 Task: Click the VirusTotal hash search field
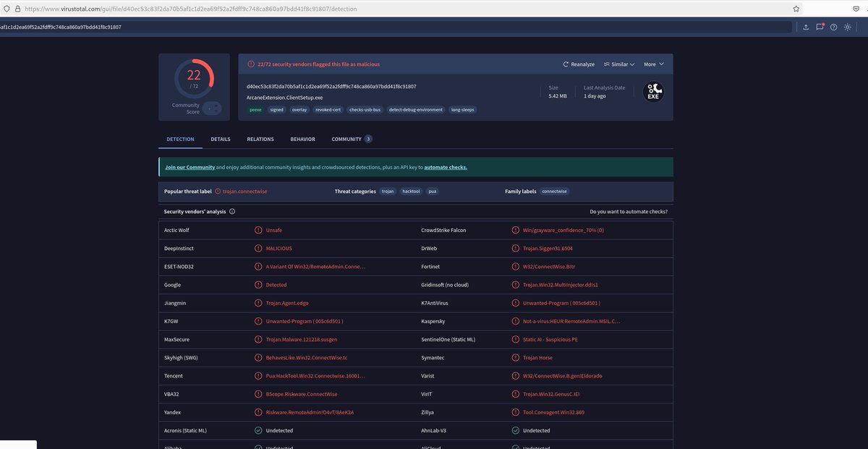[x=396, y=27]
